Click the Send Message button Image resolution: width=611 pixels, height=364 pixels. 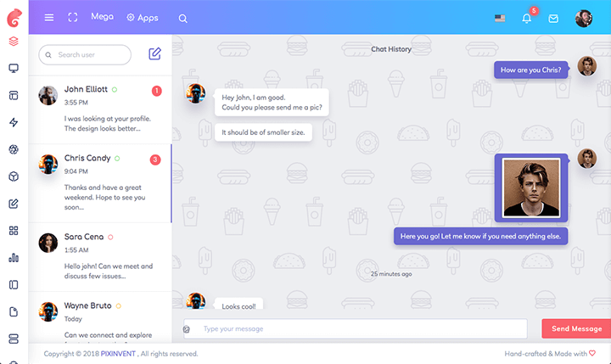pos(576,328)
